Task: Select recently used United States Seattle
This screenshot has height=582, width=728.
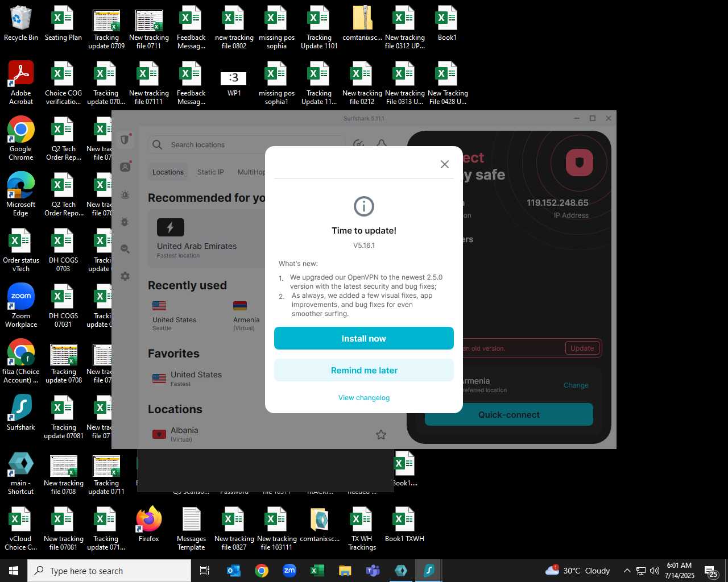Action: coord(174,316)
